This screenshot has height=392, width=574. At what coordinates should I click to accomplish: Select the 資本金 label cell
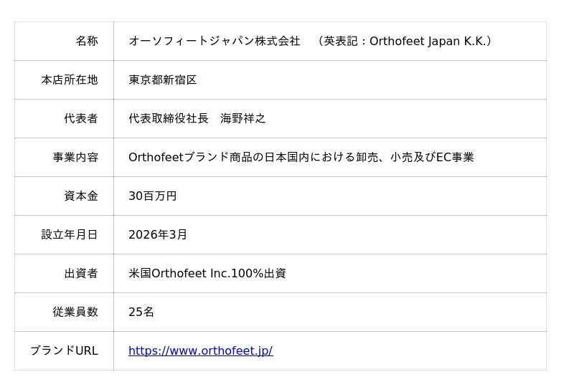tap(81, 196)
